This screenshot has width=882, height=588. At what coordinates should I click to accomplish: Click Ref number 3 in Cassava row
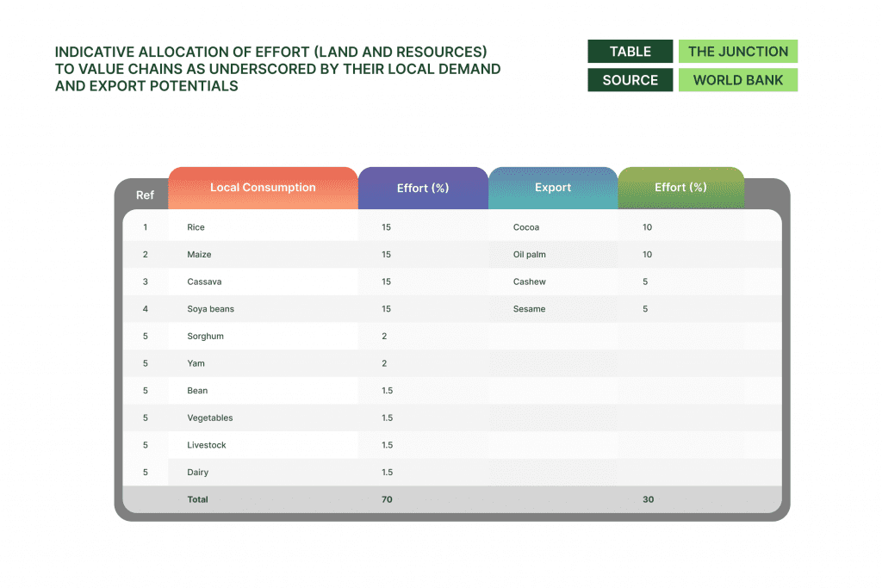(145, 282)
